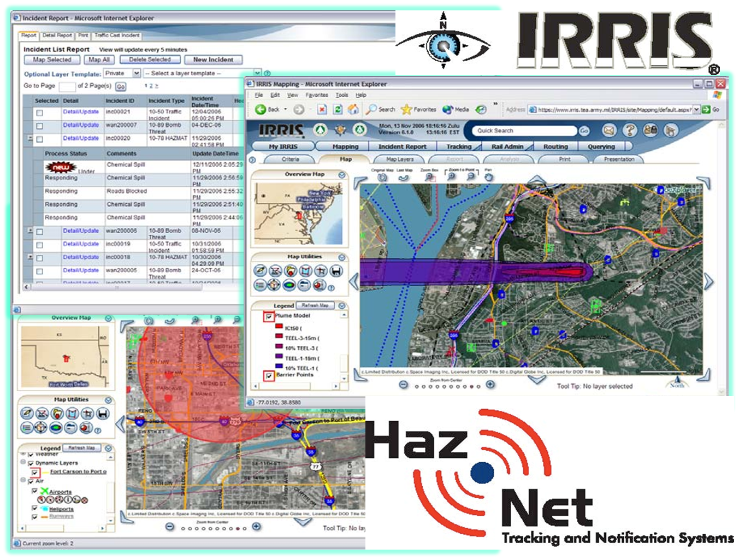Click the browser Refresh icon
The height and width of the screenshot is (560, 739).
pyautogui.click(x=338, y=109)
